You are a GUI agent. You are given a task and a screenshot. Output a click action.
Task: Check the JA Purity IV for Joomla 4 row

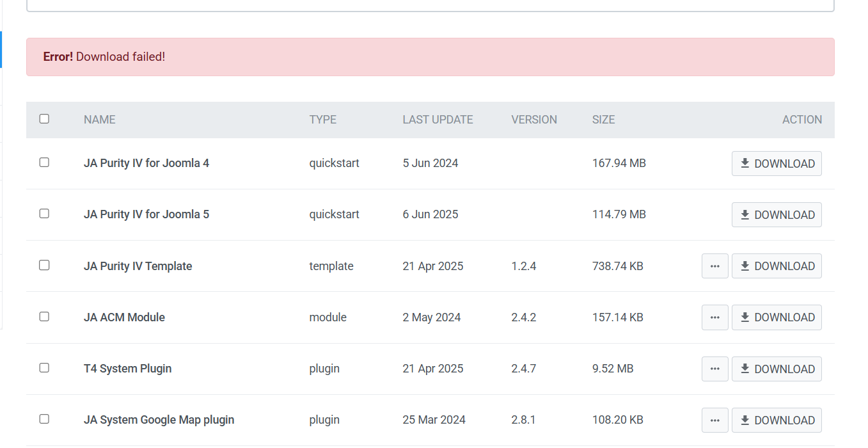[44, 162]
